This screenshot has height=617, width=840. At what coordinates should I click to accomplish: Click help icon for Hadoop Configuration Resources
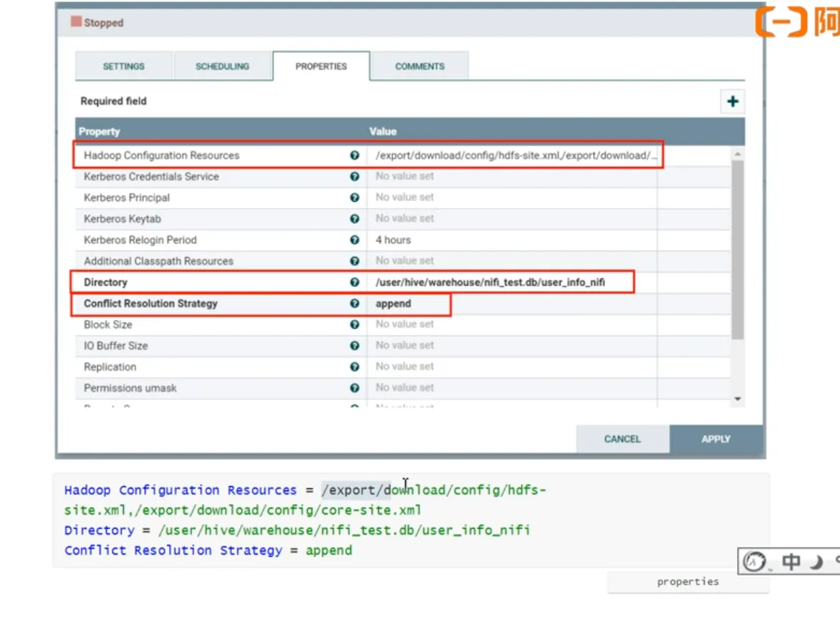click(x=354, y=155)
